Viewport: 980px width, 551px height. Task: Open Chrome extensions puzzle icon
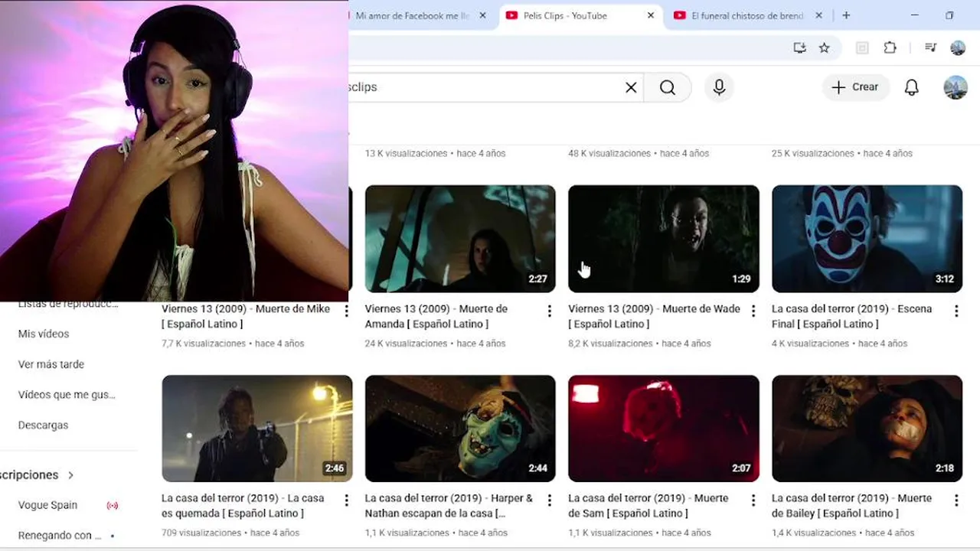[890, 47]
